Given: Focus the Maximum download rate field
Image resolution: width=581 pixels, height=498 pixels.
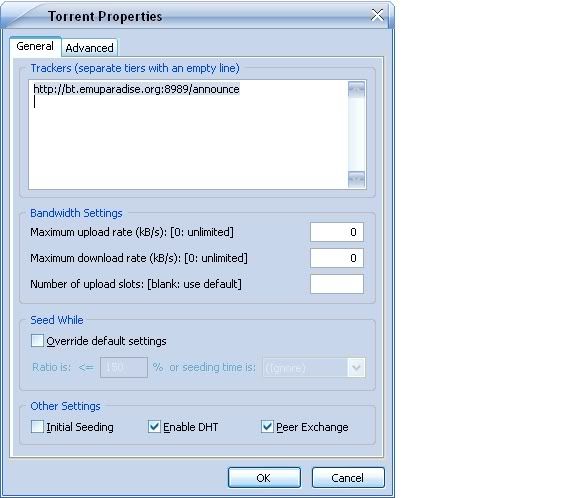Looking at the screenshot, I should tap(337, 258).
